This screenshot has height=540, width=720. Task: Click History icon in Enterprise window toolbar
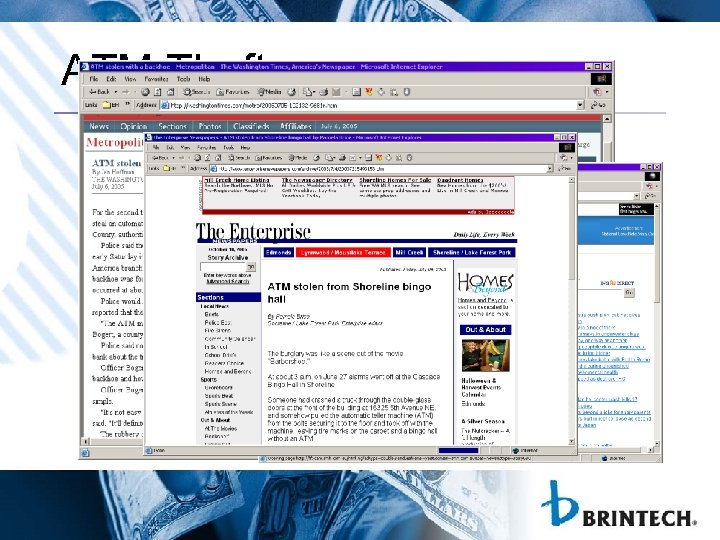coord(316,158)
